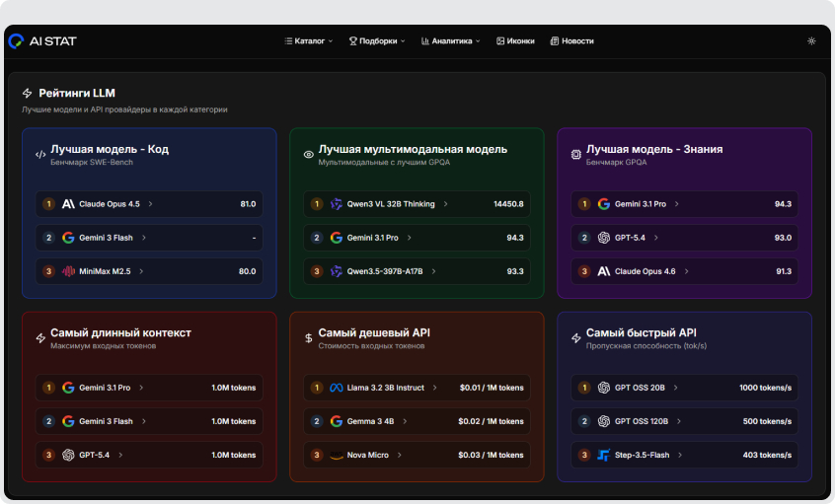This screenshot has height=504, width=835.
Task: Click the arrow after Qwen3.5-397B-A17B
Action: tap(433, 271)
